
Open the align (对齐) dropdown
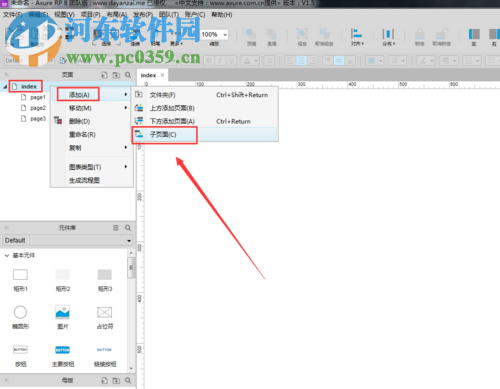tap(357, 37)
